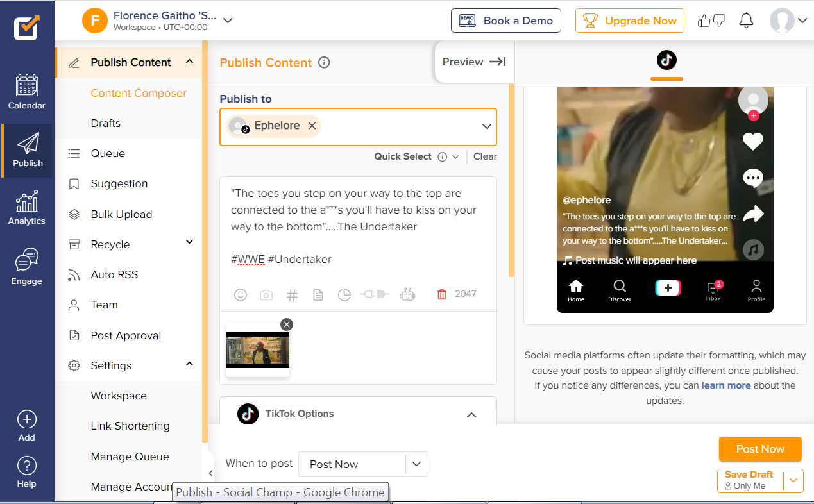
Task: Open the Analytics section in sidebar
Action: (x=27, y=208)
